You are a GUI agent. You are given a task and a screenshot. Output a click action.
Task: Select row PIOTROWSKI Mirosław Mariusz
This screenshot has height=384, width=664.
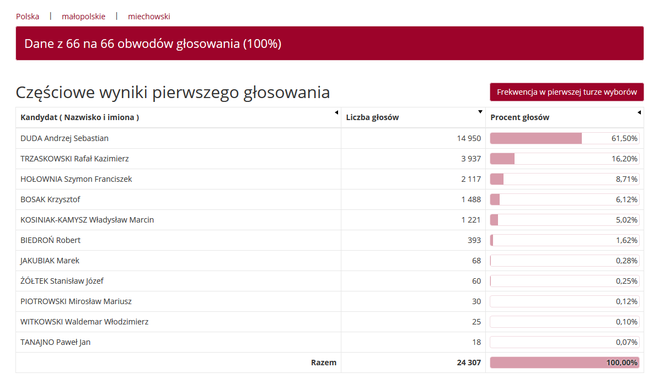(329, 301)
